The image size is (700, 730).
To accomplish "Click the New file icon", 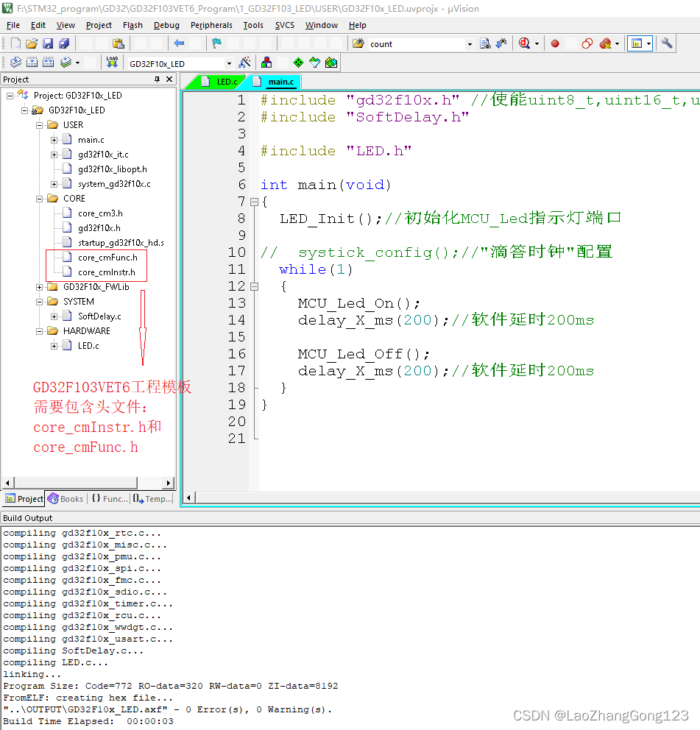I will click(x=15, y=43).
